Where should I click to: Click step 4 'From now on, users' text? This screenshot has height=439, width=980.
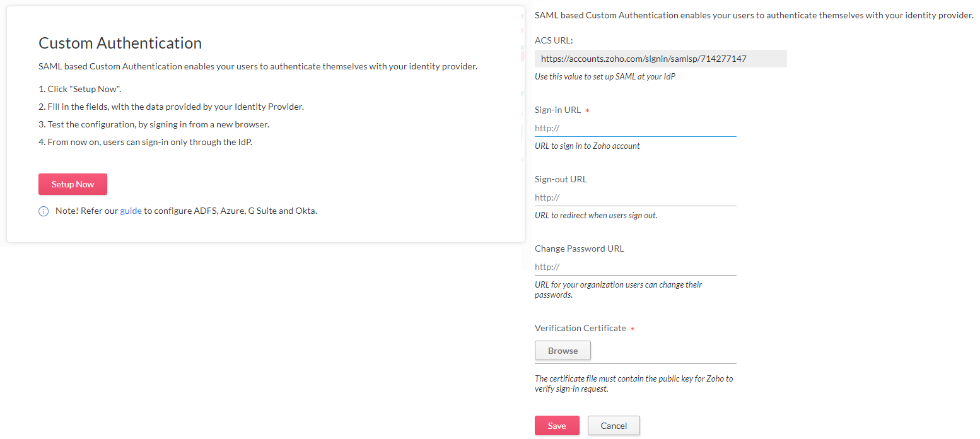145,142
